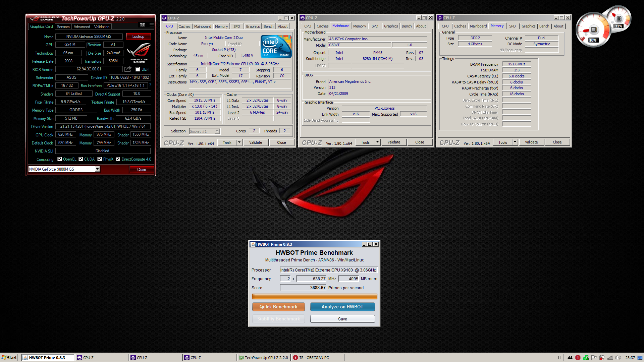Click Mainboard Model value G50VT
This screenshot has height=362, width=644.
tap(360, 45)
